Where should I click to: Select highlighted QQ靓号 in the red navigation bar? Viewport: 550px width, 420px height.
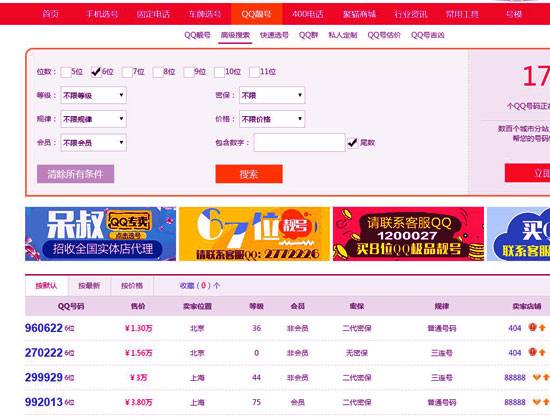click(x=256, y=14)
